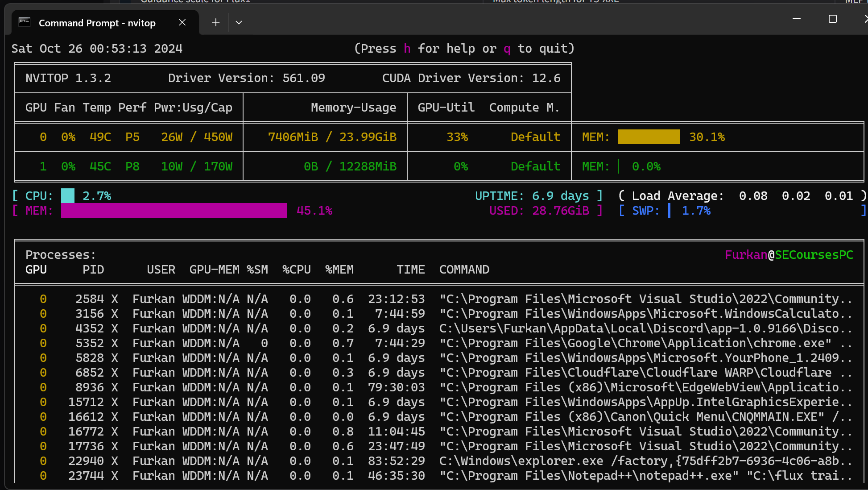This screenshot has height=490, width=868.
Task: Click the CPU cyan usage bar
Action: click(x=68, y=196)
